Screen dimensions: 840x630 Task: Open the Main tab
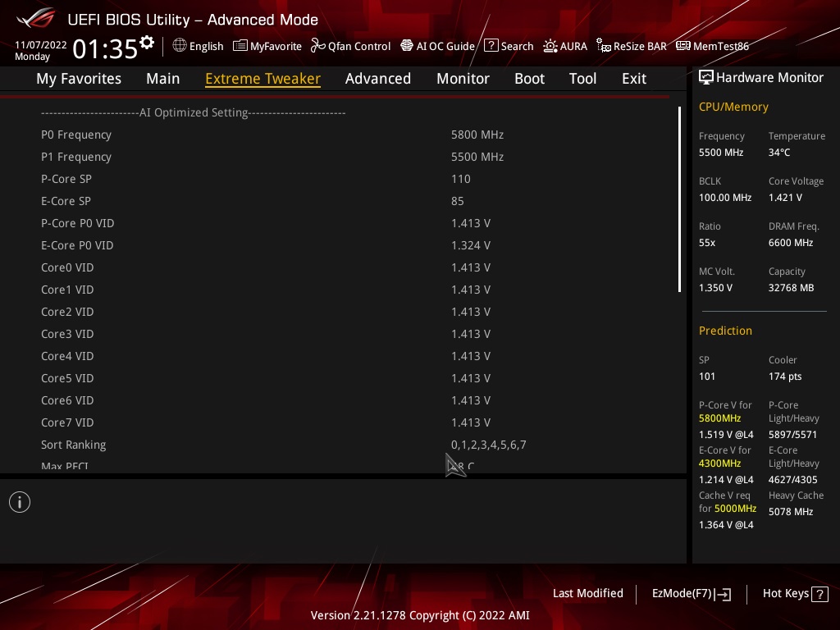click(x=163, y=79)
